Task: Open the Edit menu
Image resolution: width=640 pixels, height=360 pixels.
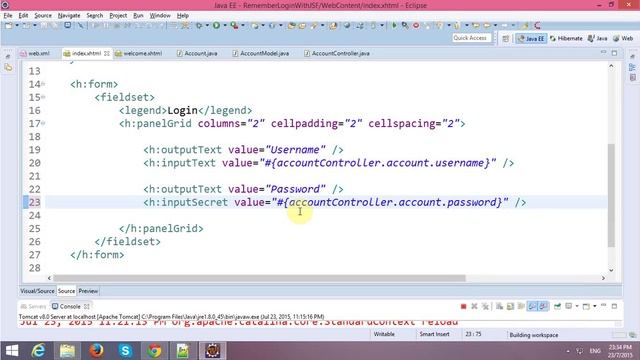Action: [x=23, y=16]
